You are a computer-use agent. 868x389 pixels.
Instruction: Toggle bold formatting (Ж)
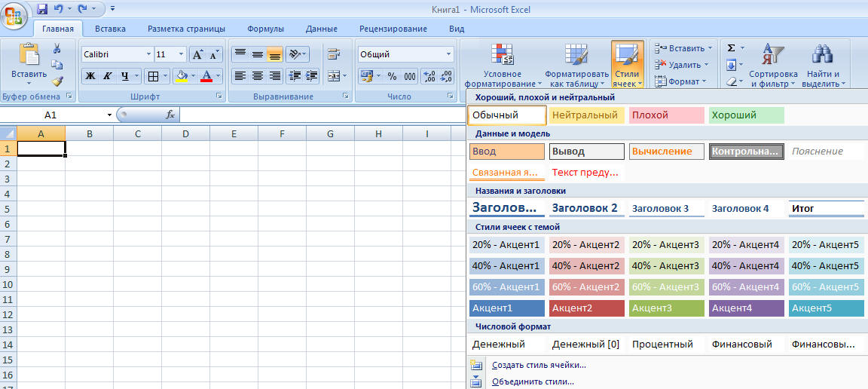coord(90,76)
